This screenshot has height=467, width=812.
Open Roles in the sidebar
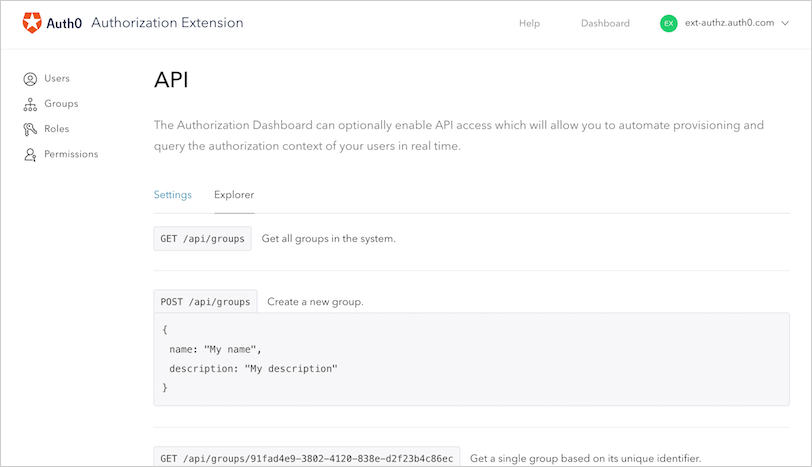56,128
